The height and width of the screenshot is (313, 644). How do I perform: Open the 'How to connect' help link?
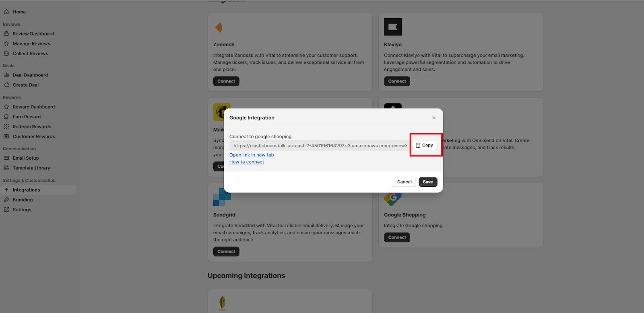[247, 162]
